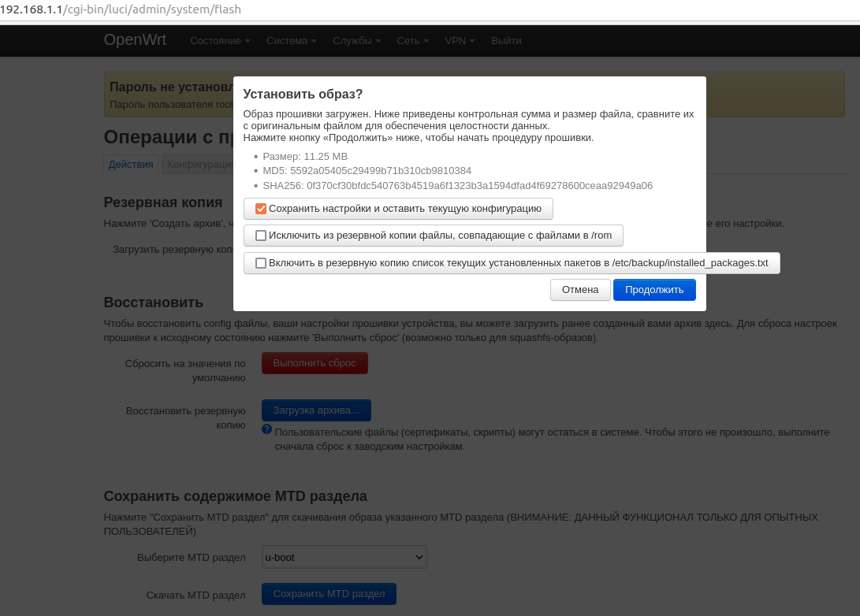The image size is (860, 616).
Task: Open the VPN menu
Action: coord(456,40)
